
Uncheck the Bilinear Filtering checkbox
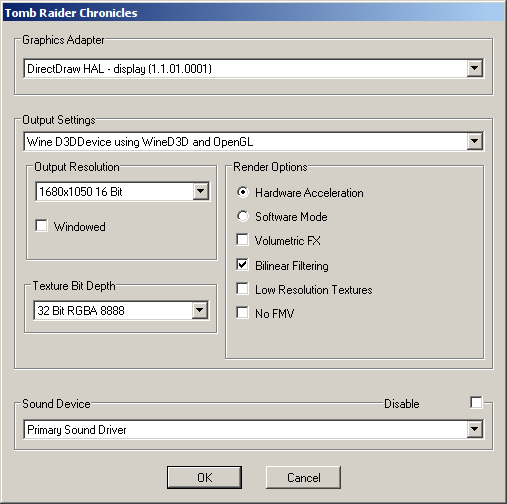click(x=242, y=265)
